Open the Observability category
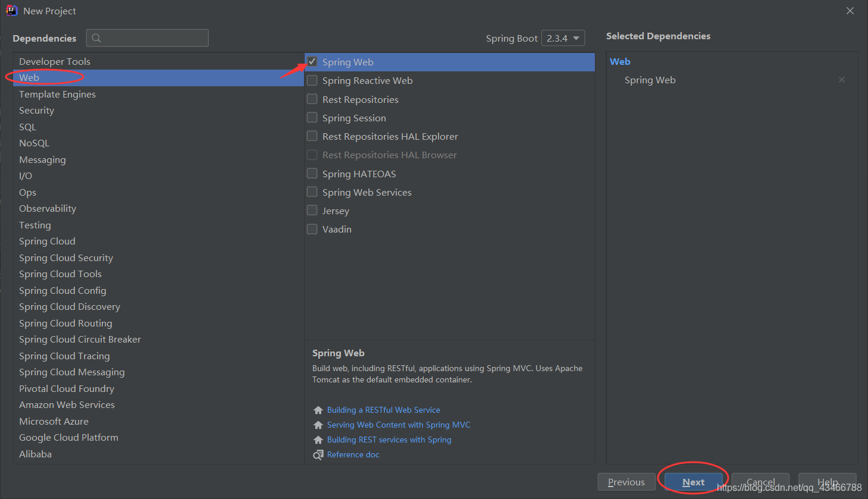868x499 pixels. 158,209
